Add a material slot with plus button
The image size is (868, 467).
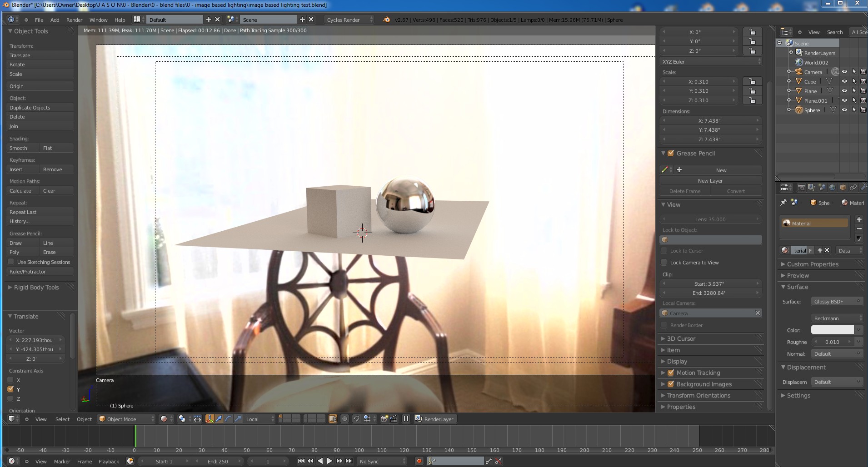pos(859,219)
